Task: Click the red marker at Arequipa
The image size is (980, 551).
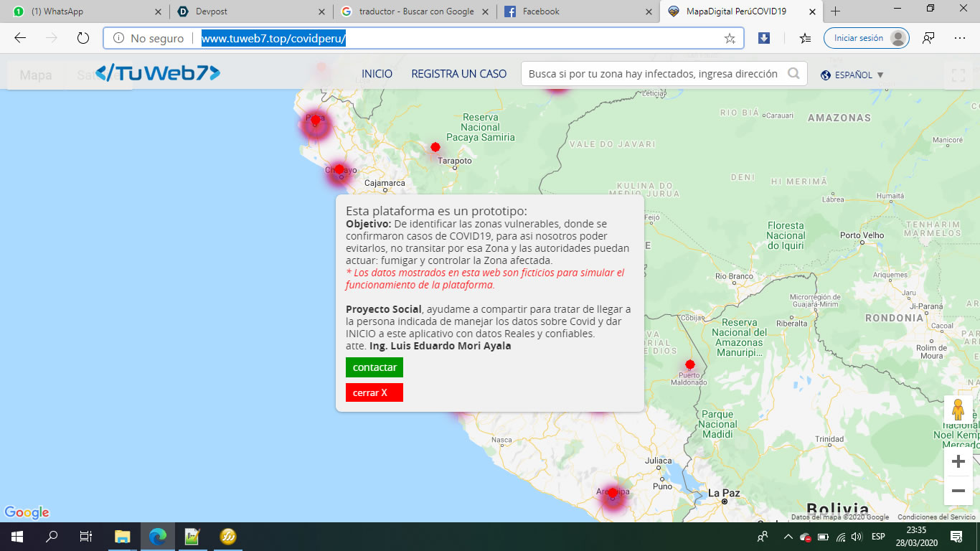Action: click(613, 494)
